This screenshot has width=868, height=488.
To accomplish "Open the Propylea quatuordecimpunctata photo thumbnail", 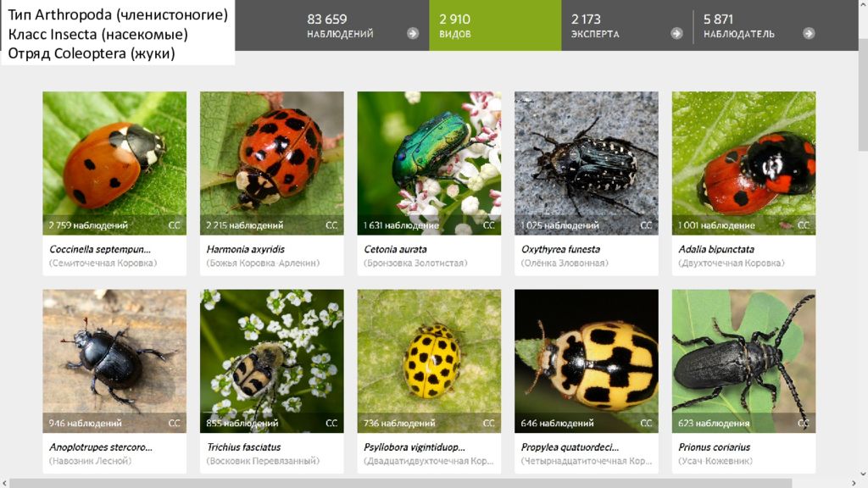I will [587, 361].
